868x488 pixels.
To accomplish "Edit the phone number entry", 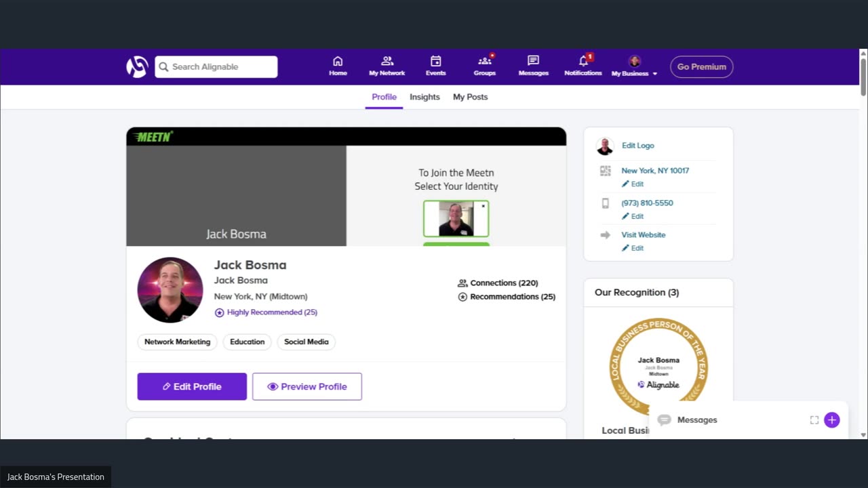I will click(x=633, y=216).
